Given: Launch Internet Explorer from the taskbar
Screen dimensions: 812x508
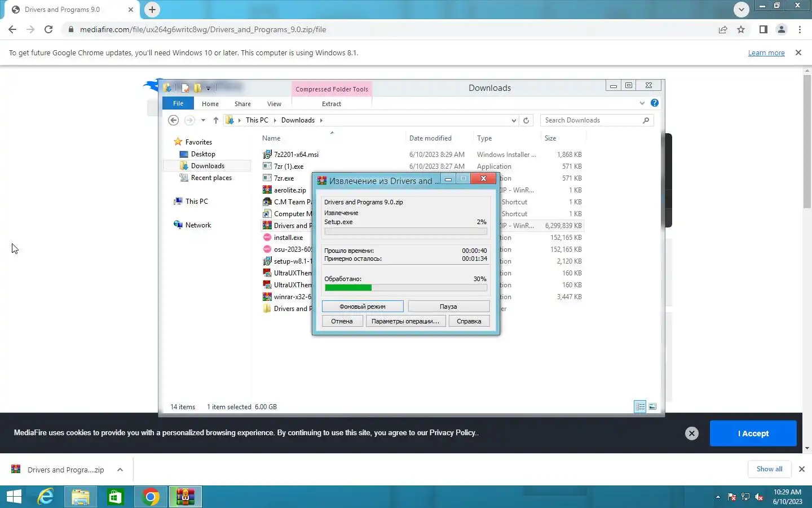Looking at the screenshot, I should 46,497.
